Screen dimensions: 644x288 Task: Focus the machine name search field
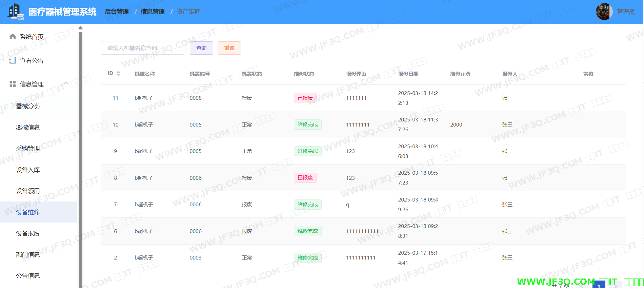click(x=143, y=48)
